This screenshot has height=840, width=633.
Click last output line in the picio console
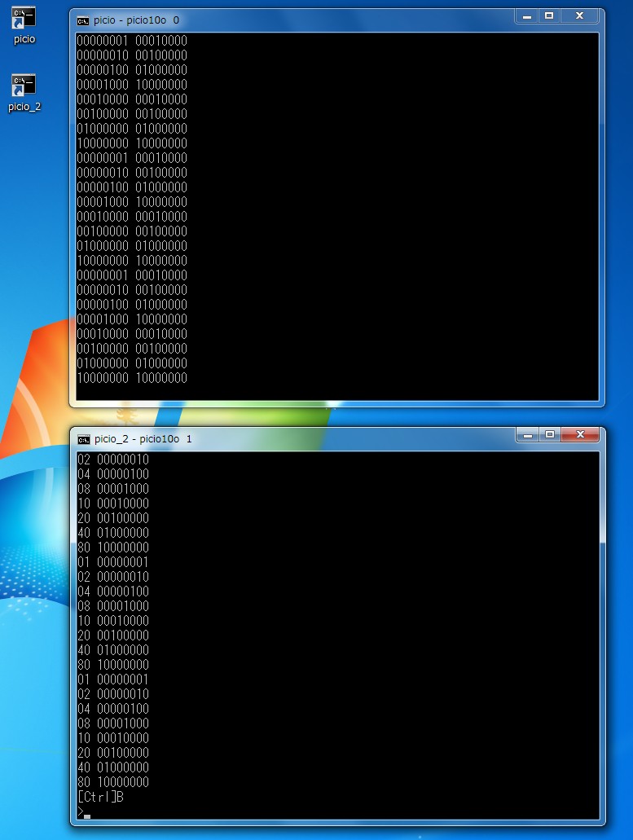(132, 378)
